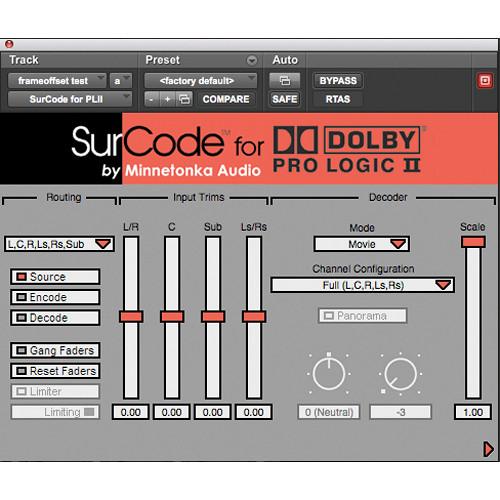Click the Scale value field 1.00

(473, 412)
